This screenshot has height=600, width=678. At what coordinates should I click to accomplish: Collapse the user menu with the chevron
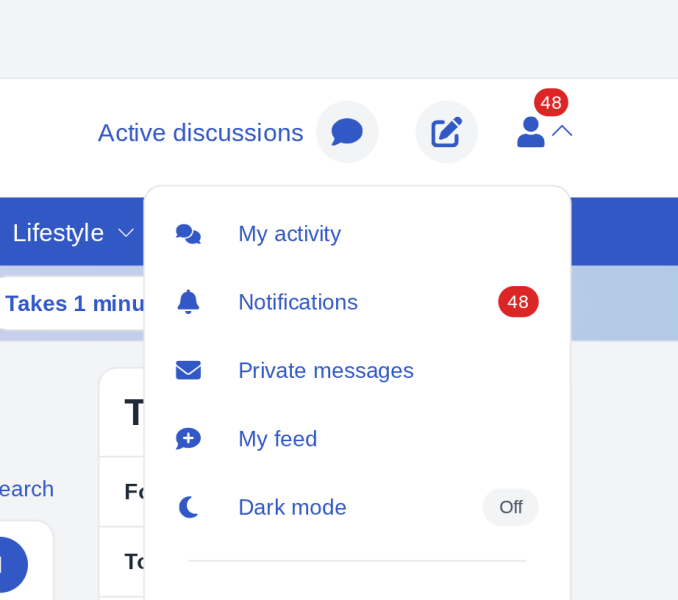(562, 131)
